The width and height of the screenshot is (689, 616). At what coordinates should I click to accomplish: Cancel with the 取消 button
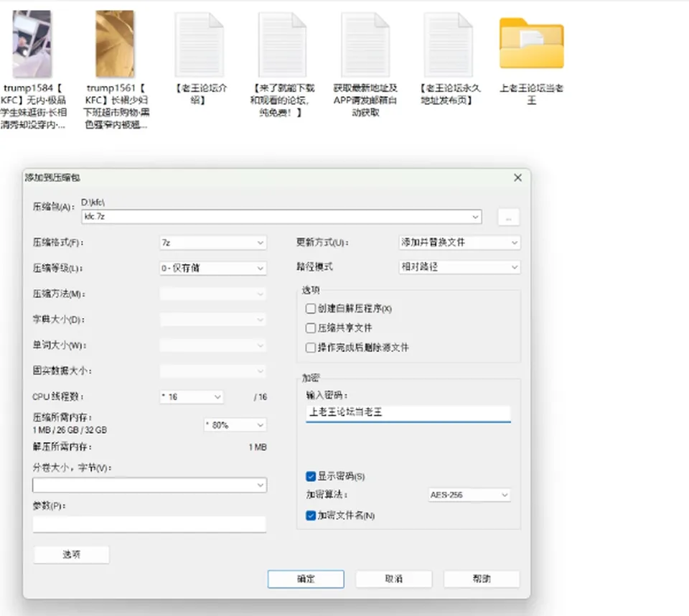pyautogui.click(x=394, y=579)
